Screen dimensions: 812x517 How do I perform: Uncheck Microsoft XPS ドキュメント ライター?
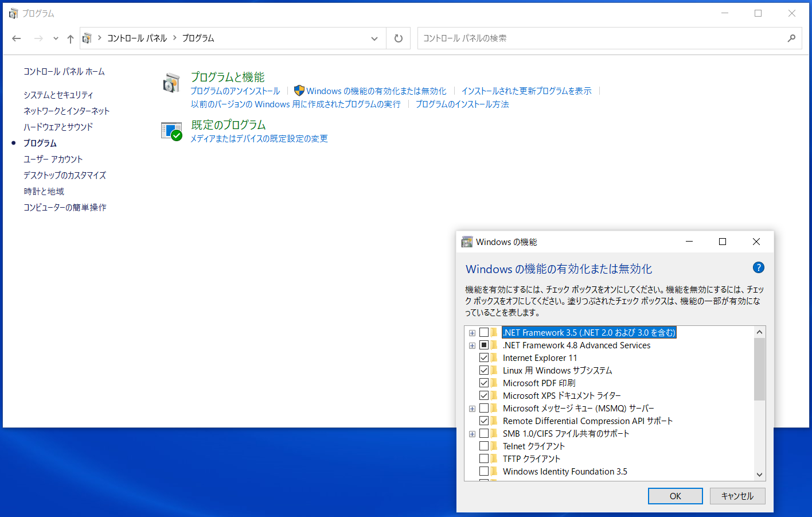coord(484,395)
